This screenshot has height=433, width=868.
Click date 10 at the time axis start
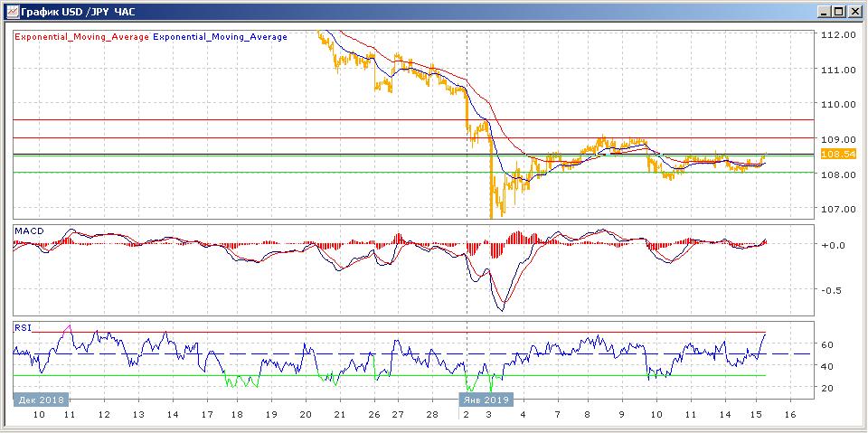[x=40, y=413]
